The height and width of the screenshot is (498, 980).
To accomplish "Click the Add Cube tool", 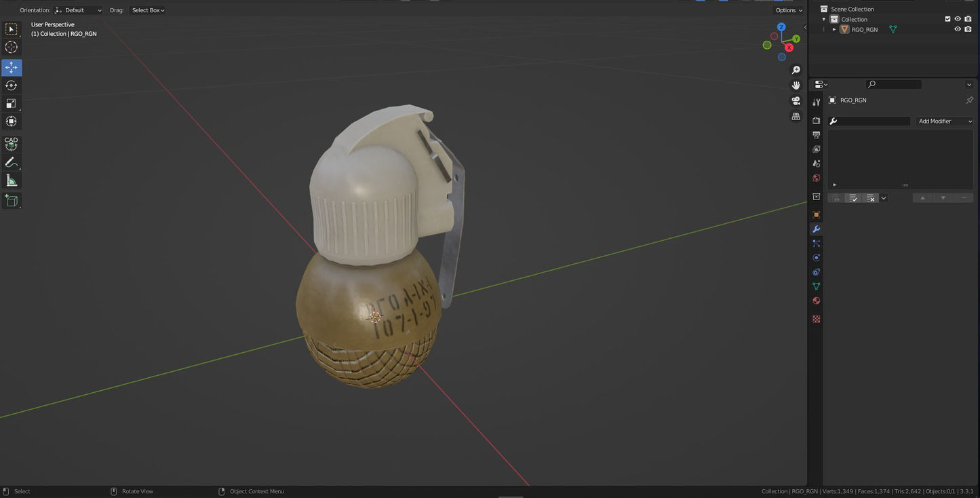I will 12,200.
